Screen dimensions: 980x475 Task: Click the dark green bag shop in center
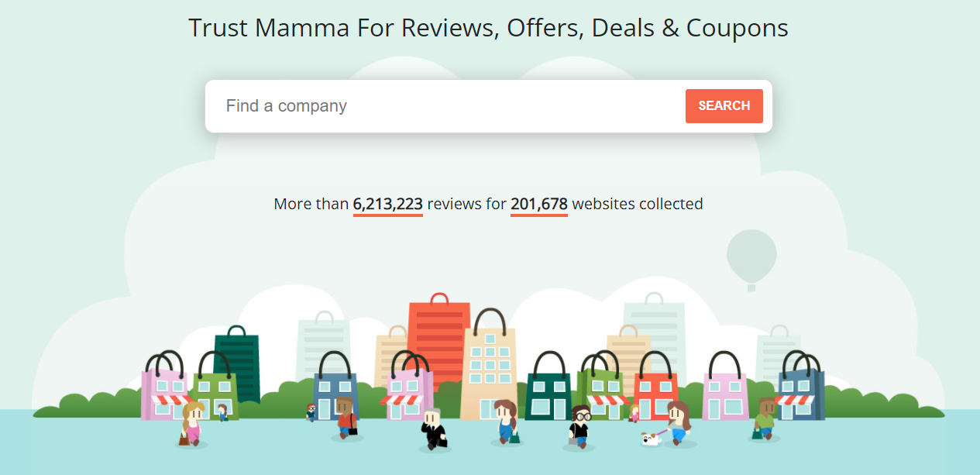[548, 391]
